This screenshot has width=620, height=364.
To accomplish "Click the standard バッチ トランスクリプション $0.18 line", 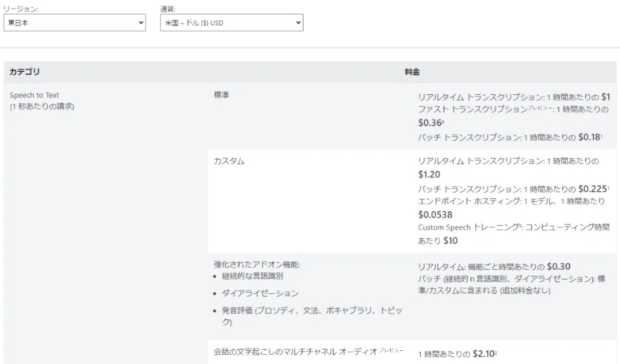I will [x=511, y=137].
